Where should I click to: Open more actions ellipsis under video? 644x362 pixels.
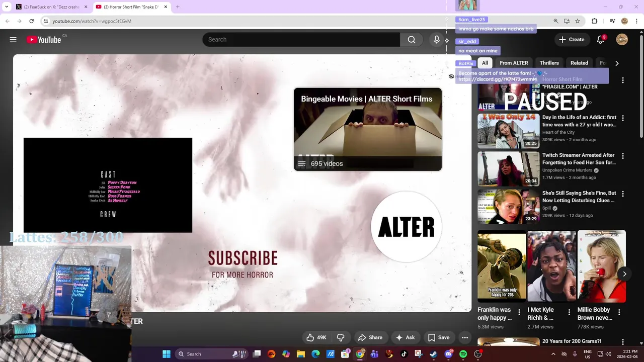point(465,337)
